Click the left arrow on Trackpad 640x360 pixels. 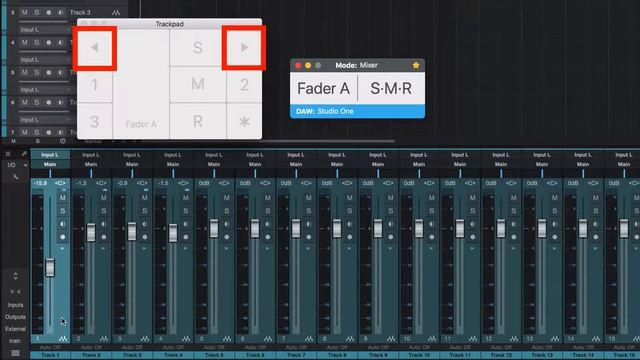click(95, 48)
